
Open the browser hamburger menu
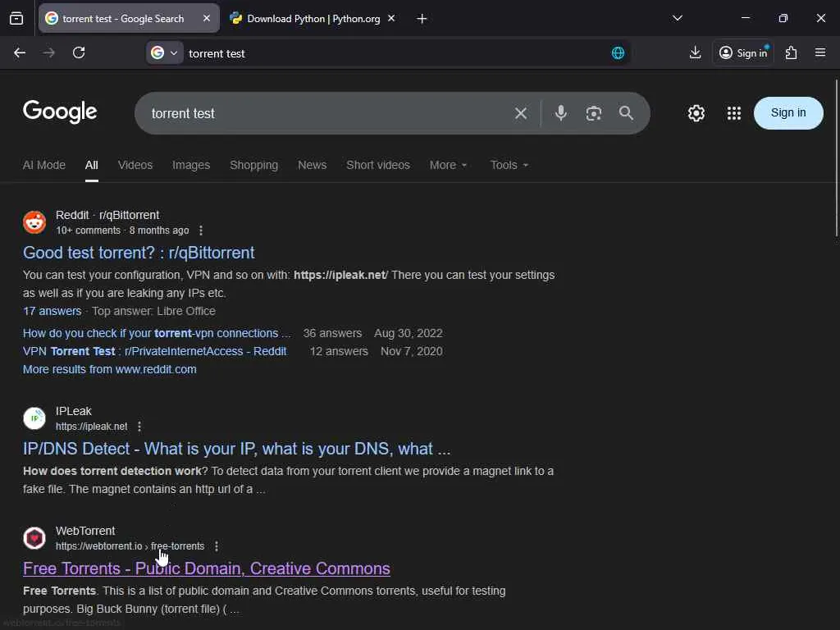click(820, 52)
